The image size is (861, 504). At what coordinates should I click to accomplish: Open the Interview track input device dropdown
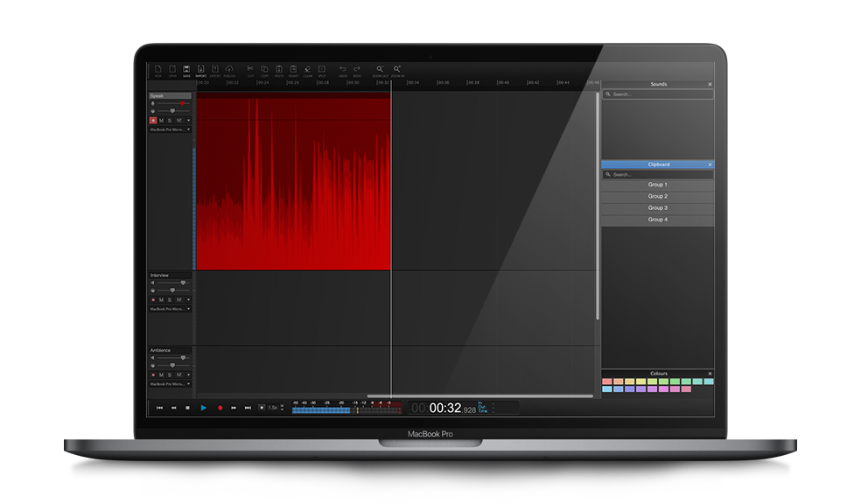click(170, 309)
